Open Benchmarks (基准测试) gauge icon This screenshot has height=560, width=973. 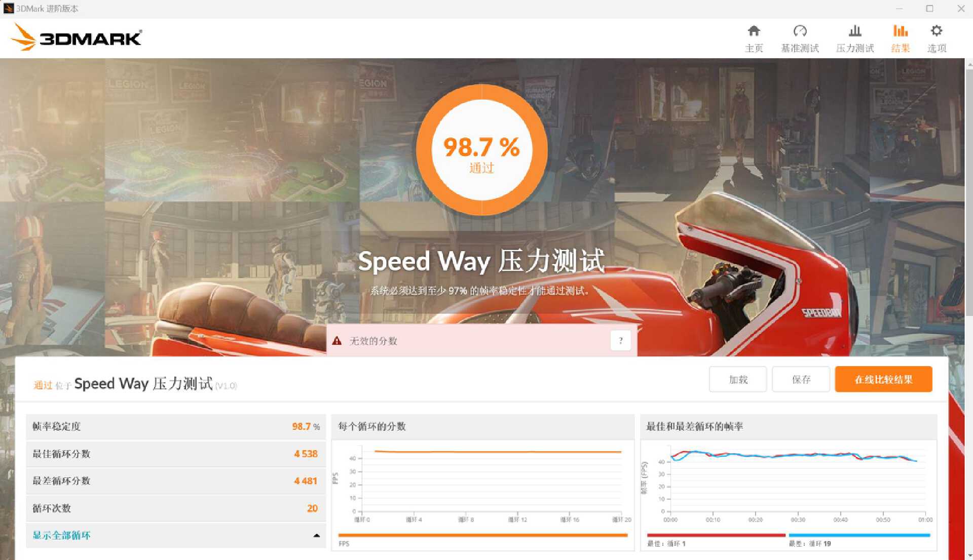800,31
